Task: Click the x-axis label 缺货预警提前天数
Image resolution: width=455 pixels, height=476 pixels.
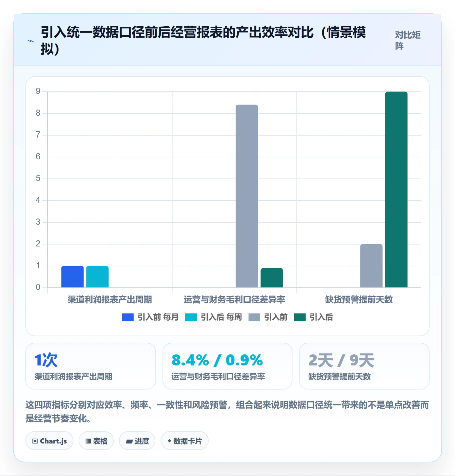Action: coord(359,299)
